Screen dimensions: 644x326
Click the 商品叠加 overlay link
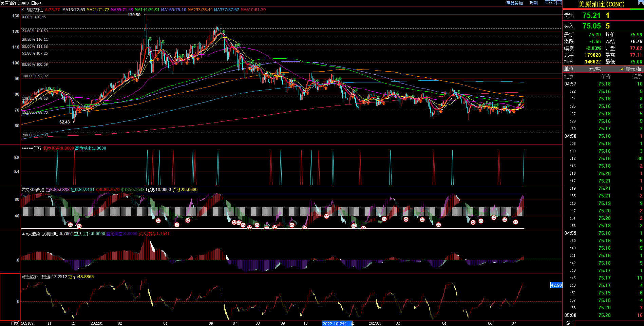[514, 3]
